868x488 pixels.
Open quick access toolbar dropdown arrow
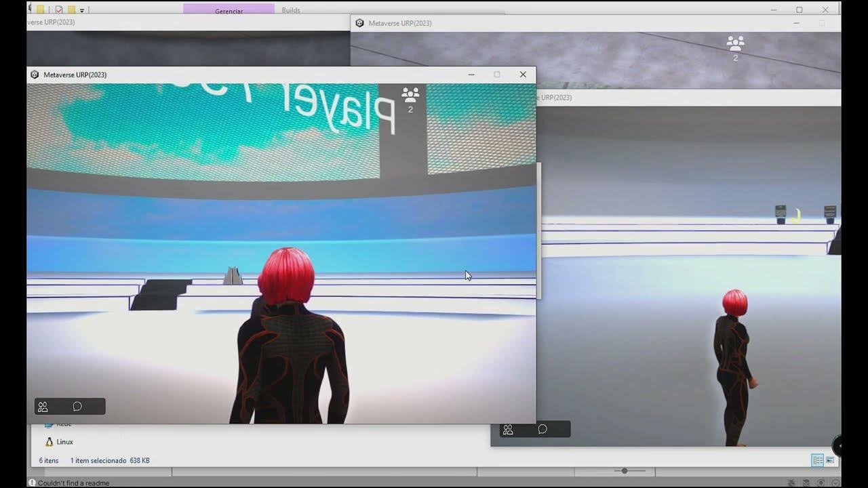click(82, 10)
